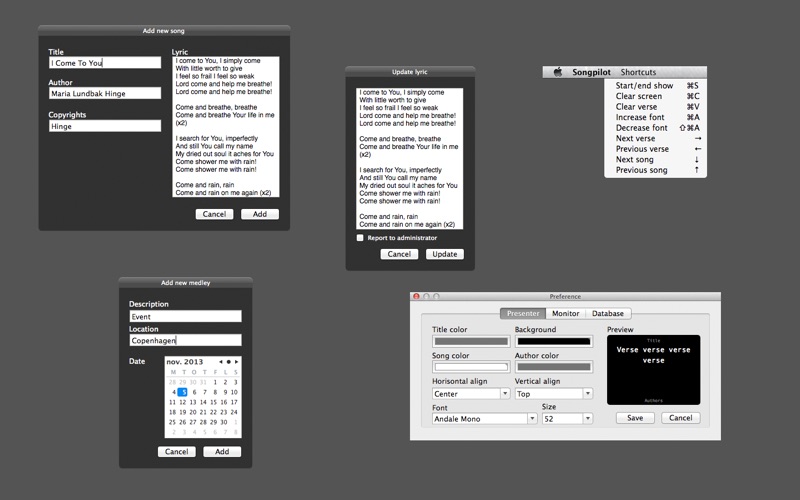This screenshot has width=800, height=500.
Task: Click the lyric text area in Update lyric
Action: (410, 159)
